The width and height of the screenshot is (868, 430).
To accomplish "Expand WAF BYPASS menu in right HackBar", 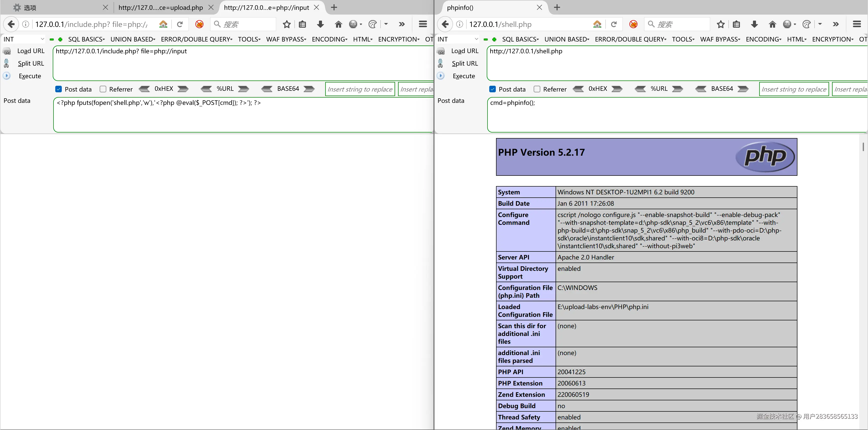I will click(720, 39).
